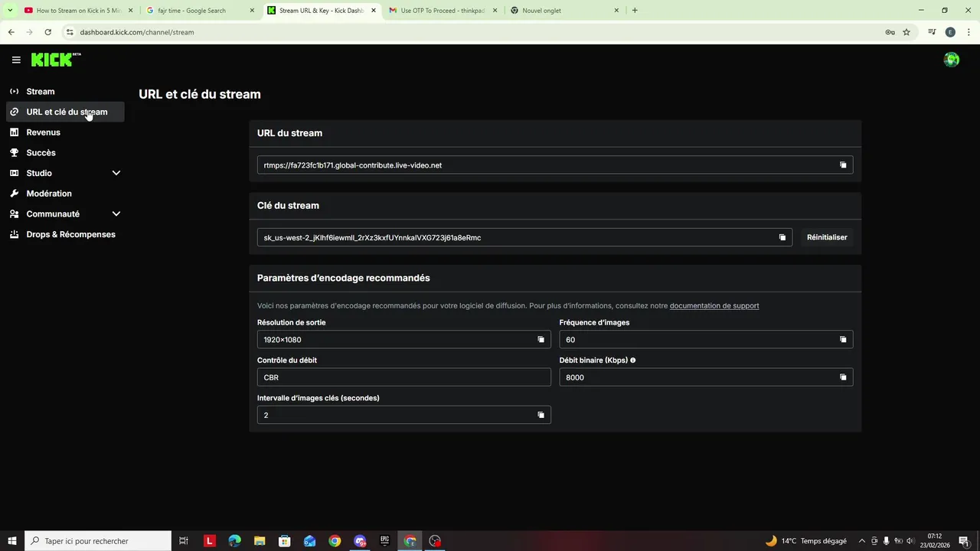Open Modération in the sidebar
The height and width of the screenshot is (551, 980).
pyautogui.click(x=65, y=194)
